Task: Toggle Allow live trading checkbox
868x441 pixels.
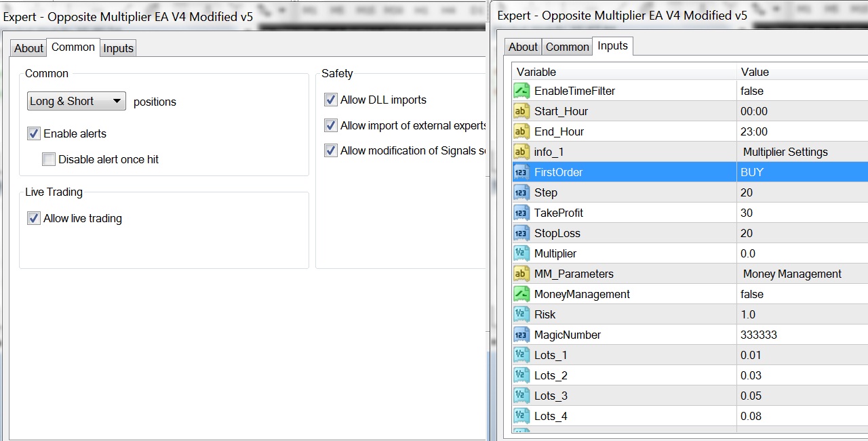Action: point(34,218)
